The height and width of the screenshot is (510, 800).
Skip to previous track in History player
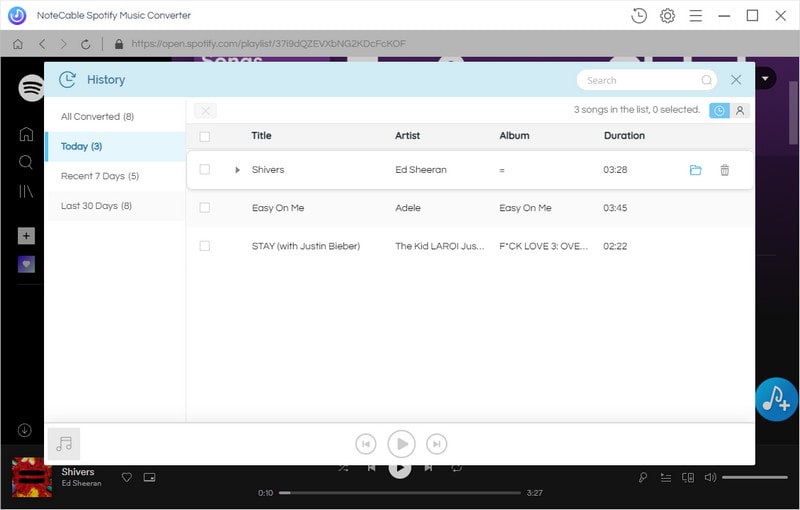366,444
